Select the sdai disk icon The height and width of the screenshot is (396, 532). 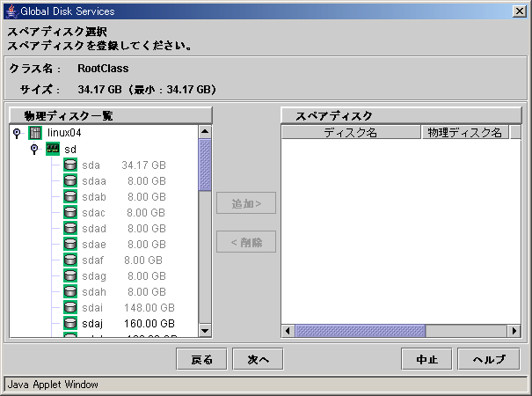70,307
